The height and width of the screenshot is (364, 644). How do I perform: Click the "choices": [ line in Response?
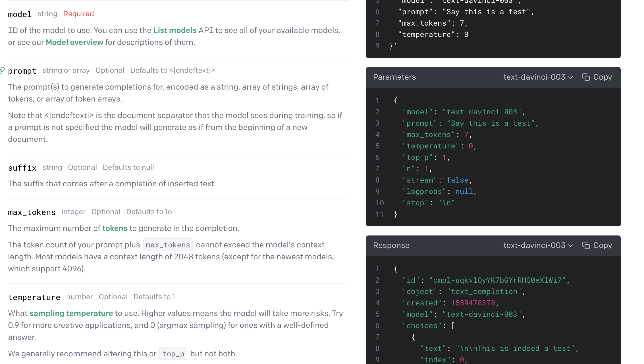tap(429, 326)
